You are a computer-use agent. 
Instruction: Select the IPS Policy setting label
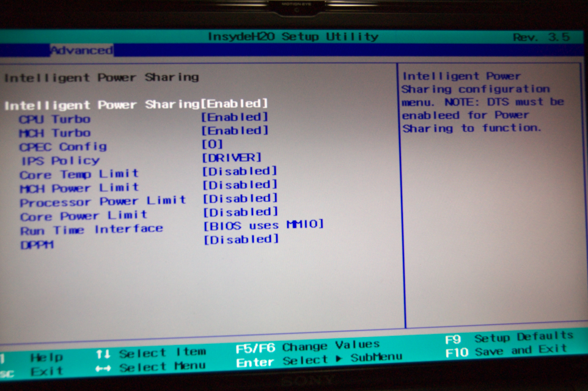click(61, 161)
